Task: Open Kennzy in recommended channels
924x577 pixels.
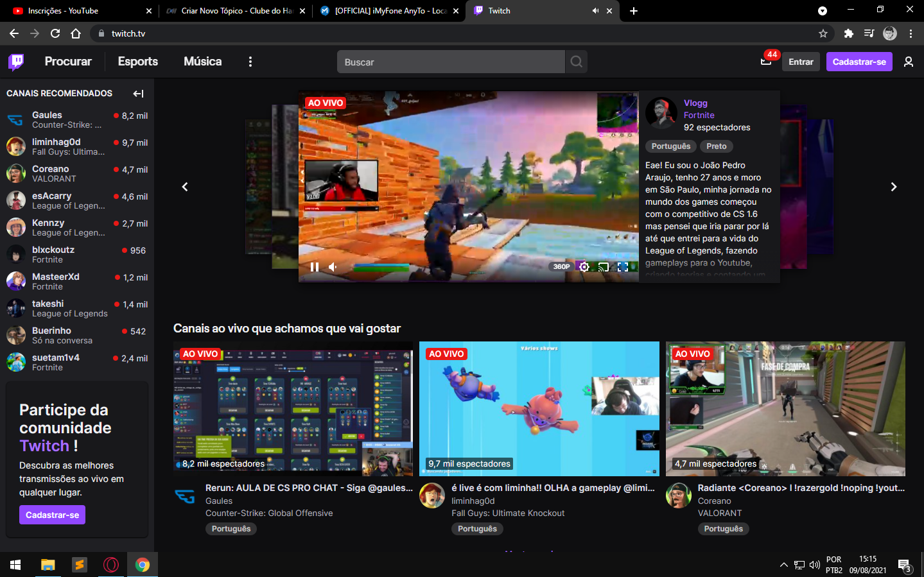Action: [x=77, y=227]
